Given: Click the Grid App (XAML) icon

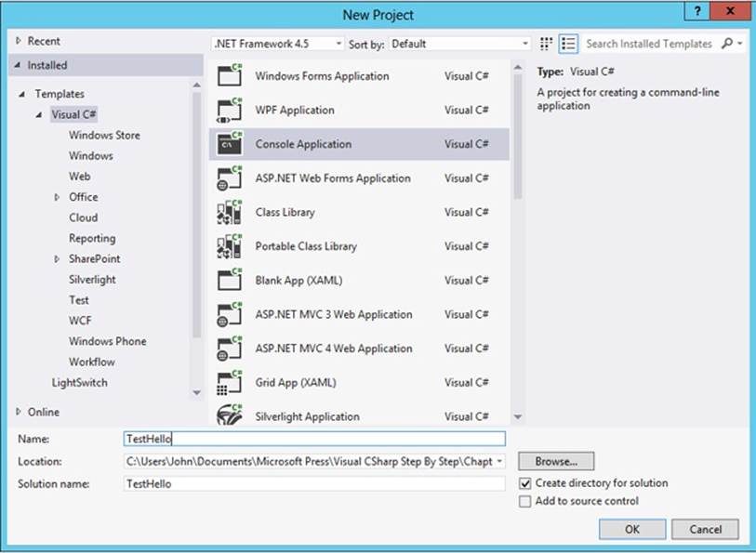Looking at the screenshot, I should click(x=230, y=383).
